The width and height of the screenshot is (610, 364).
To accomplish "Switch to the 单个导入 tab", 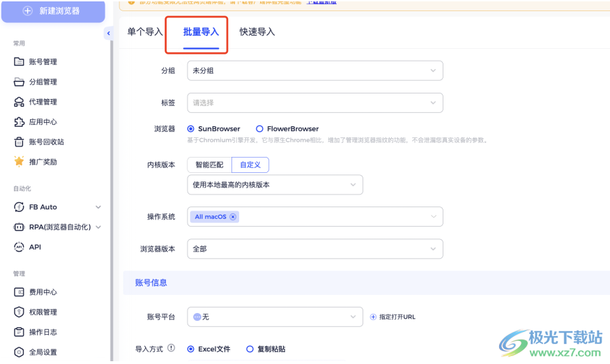I will tap(145, 32).
